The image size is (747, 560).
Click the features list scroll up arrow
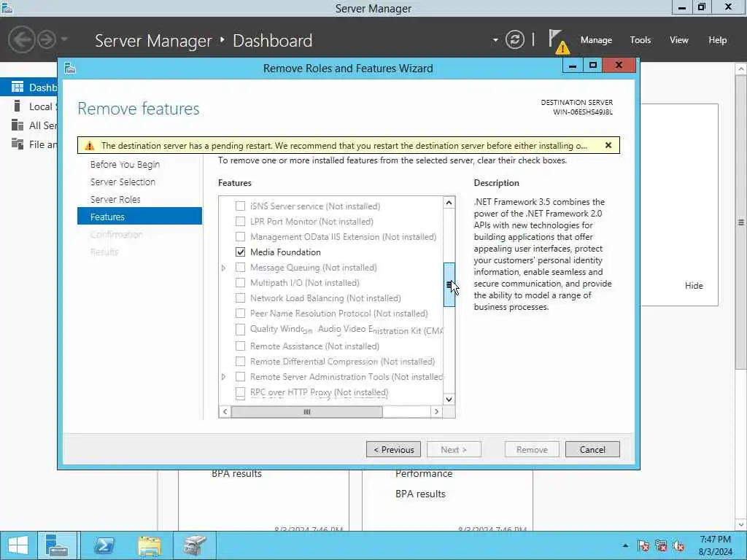pyautogui.click(x=449, y=203)
